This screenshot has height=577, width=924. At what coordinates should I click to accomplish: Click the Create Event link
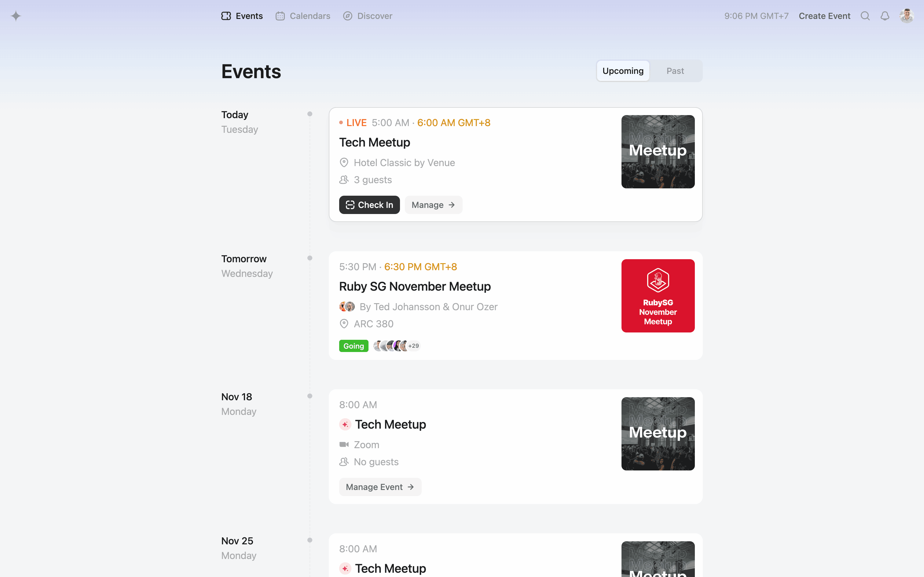click(x=825, y=16)
